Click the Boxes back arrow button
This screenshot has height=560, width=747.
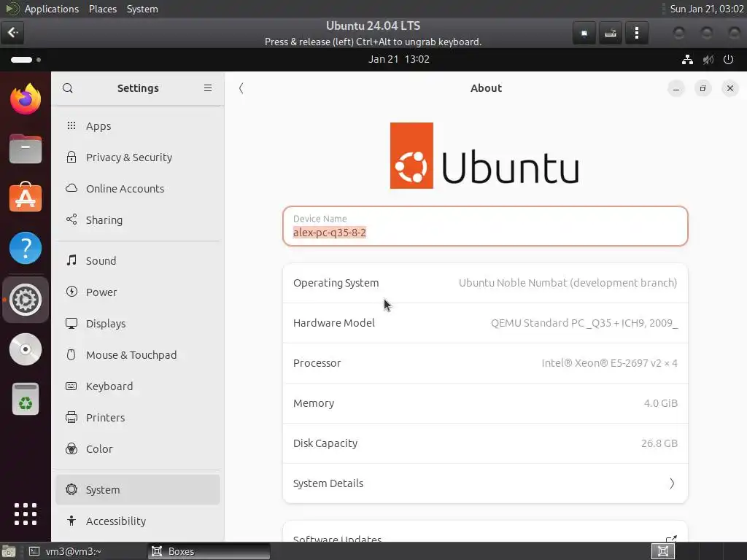(x=12, y=32)
